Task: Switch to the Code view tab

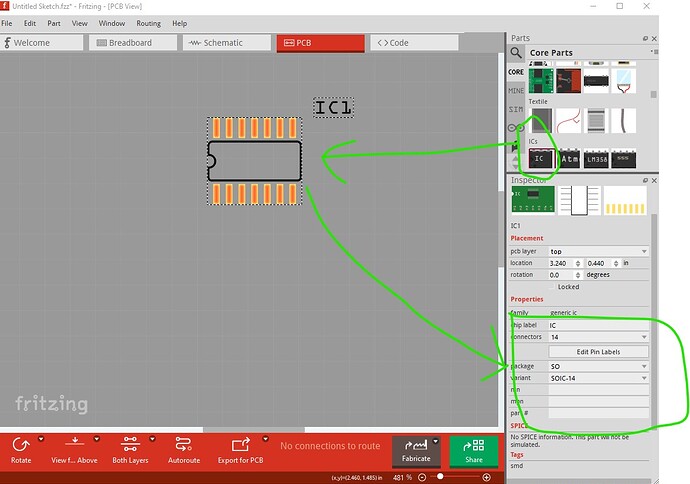Action: click(414, 43)
